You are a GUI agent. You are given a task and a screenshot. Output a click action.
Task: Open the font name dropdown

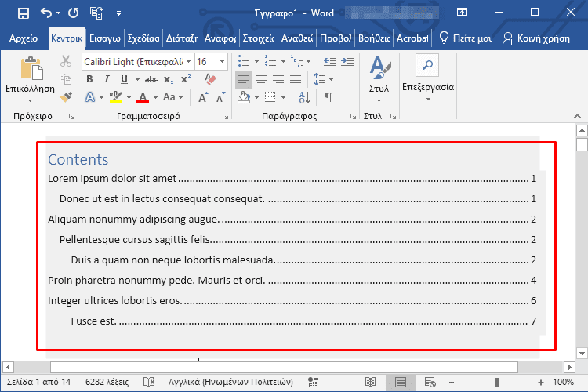point(189,61)
